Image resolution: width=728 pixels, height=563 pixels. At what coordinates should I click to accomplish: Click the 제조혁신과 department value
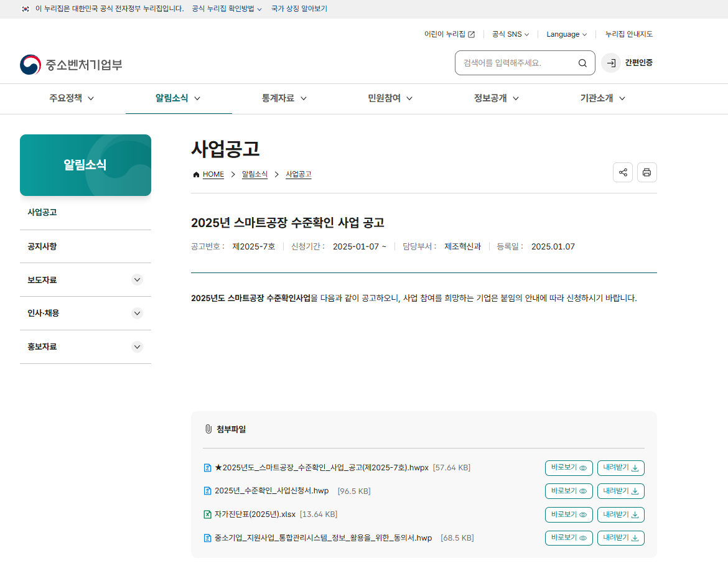point(462,247)
